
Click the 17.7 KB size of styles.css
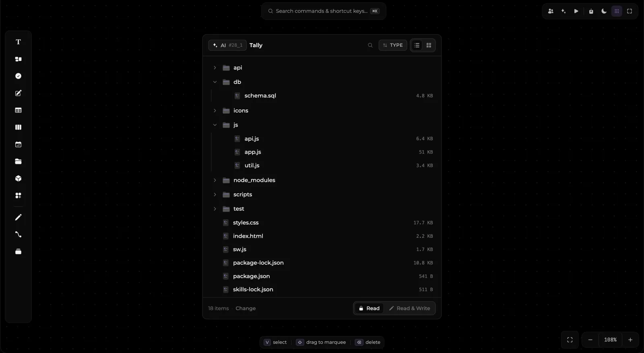423,222
